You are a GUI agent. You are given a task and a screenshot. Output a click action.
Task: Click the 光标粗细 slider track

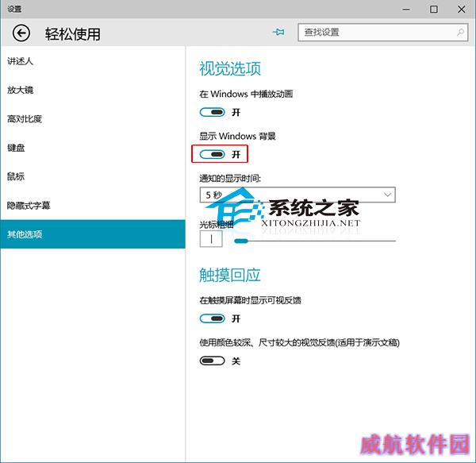point(315,241)
